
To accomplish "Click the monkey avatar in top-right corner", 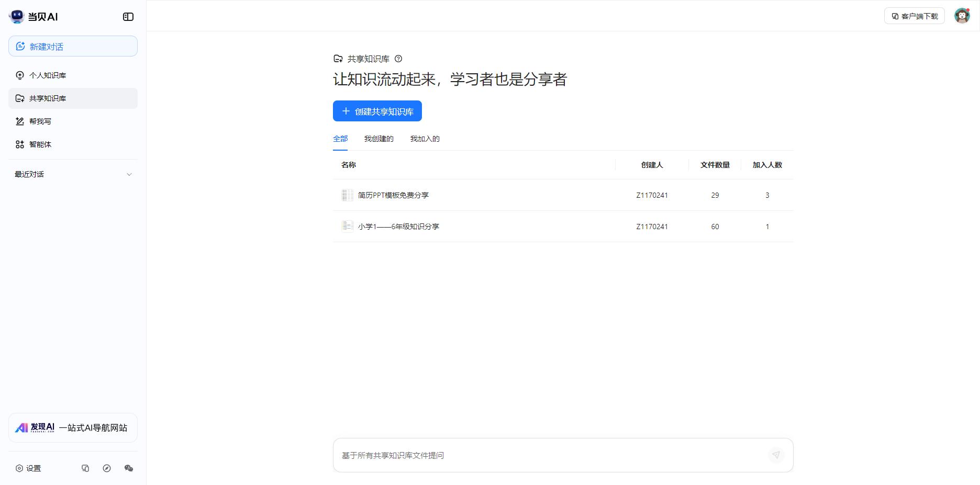I will click(963, 16).
